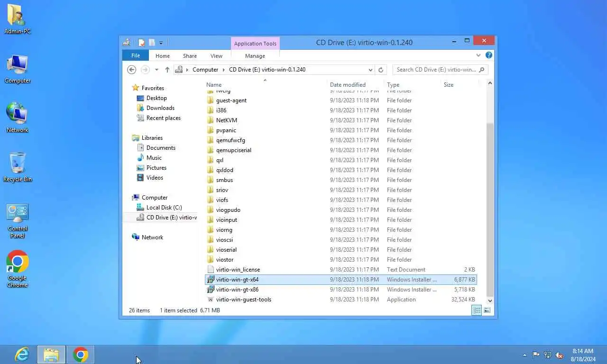Click the file list scroll down arrow
The height and width of the screenshot is (364, 607).
click(x=490, y=300)
